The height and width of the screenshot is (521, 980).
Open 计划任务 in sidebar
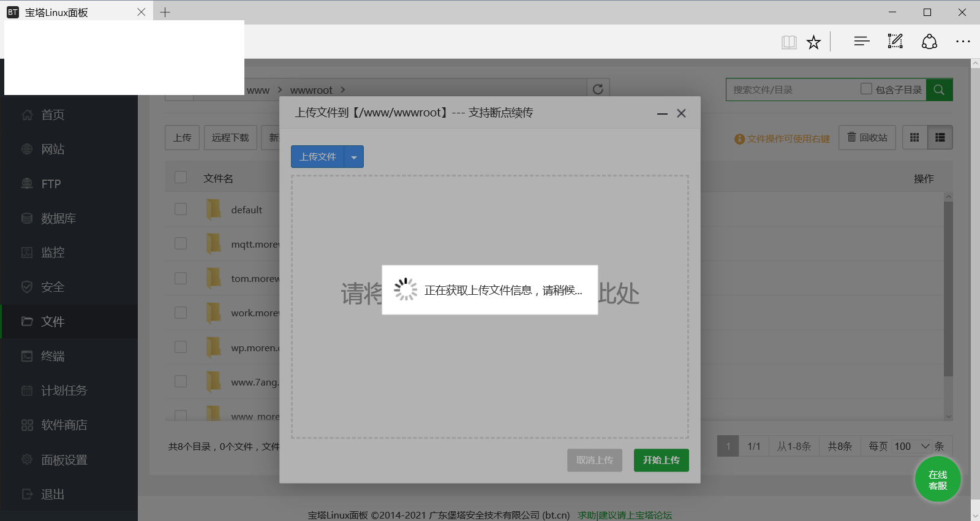[x=69, y=390]
